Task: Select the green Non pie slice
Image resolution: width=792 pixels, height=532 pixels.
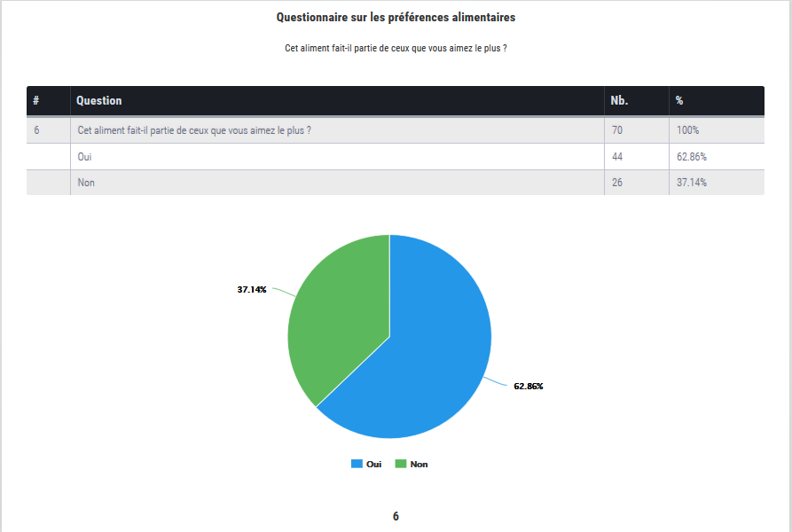Action: pos(337,319)
